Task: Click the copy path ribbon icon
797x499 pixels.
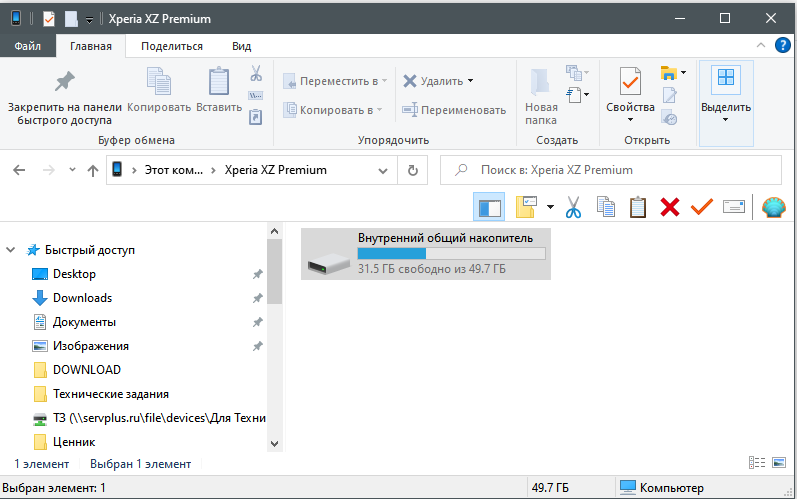Action: pyautogui.click(x=255, y=96)
